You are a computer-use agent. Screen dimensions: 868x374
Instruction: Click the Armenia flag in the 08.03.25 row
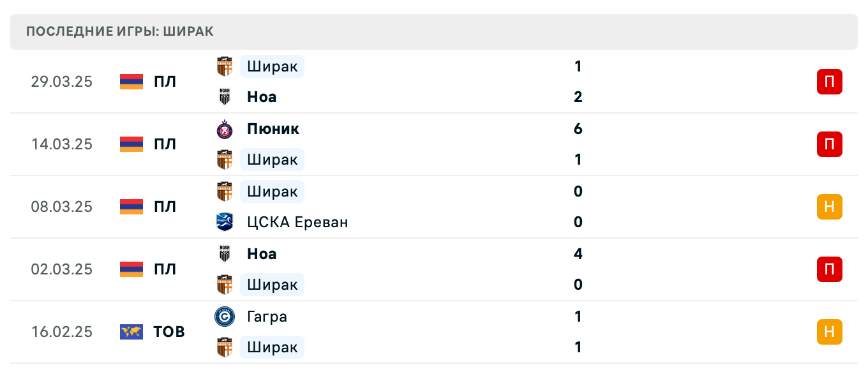[130, 207]
